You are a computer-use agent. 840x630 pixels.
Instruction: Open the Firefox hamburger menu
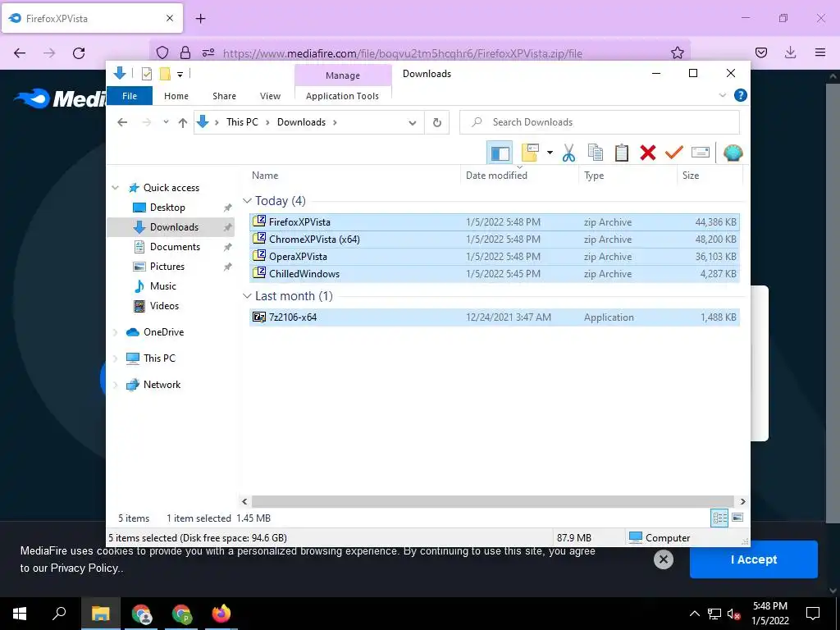tap(819, 52)
